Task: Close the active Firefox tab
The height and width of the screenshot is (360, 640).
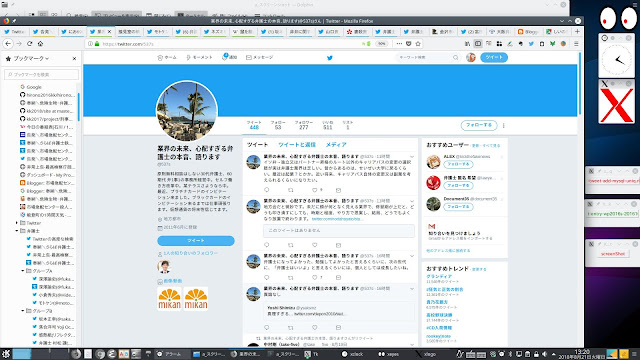Action: [x=109, y=31]
